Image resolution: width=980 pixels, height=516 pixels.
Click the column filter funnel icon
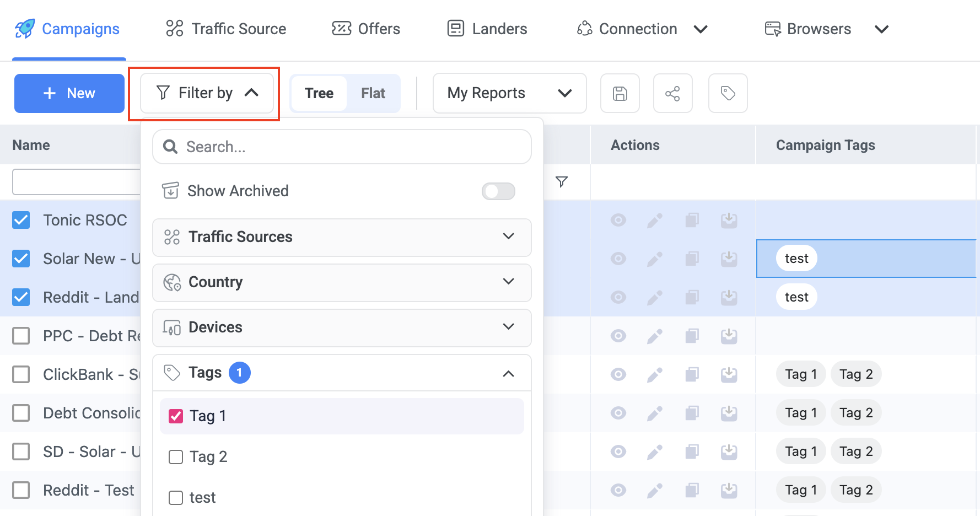pyautogui.click(x=561, y=182)
